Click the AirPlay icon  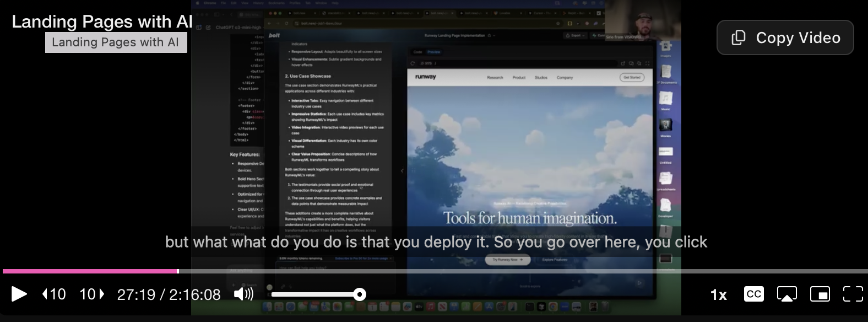(x=786, y=294)
